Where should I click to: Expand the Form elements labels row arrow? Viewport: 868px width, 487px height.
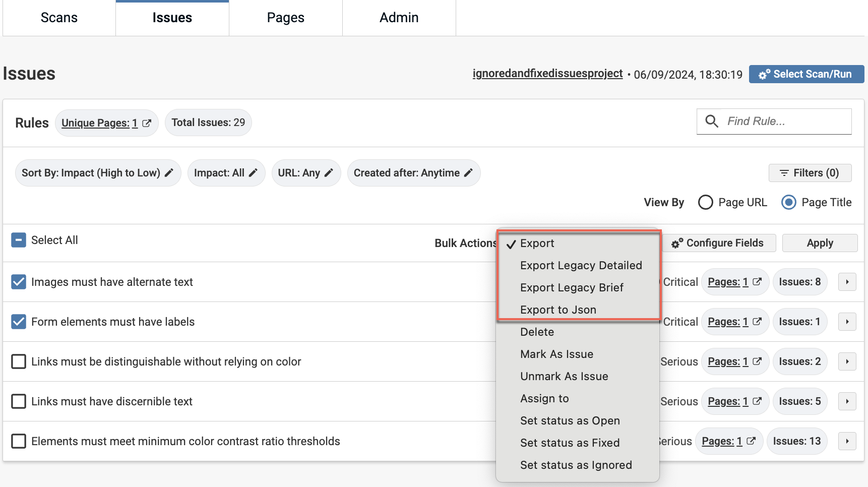tap(847, 322)
